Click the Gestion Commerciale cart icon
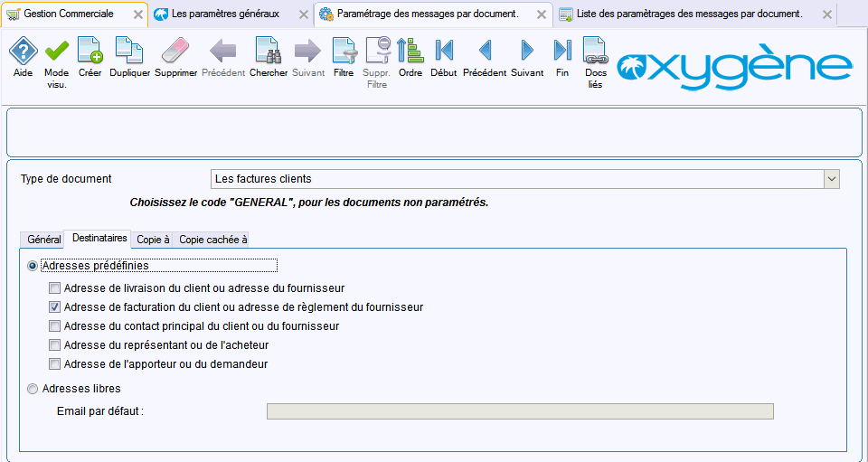 [13, 14]
